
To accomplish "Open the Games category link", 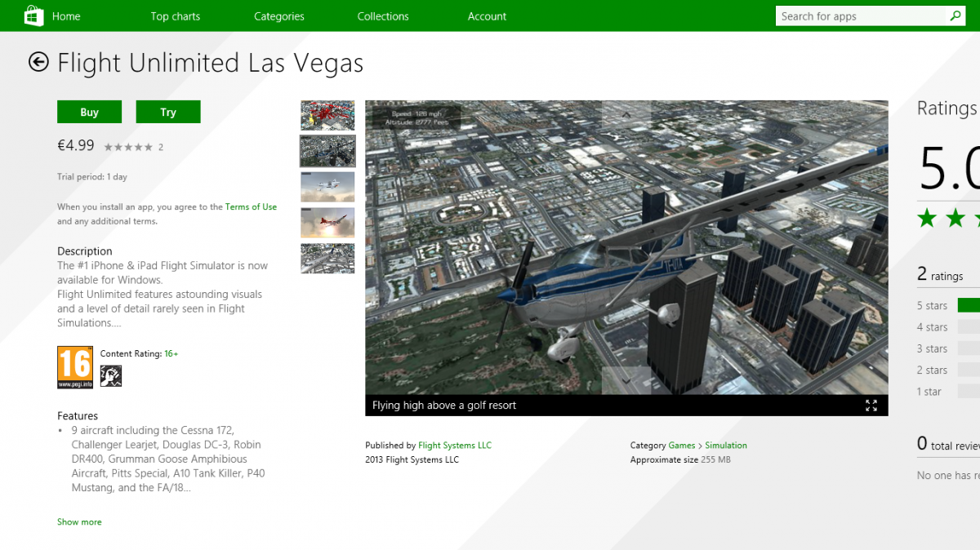I will point(682,446).
